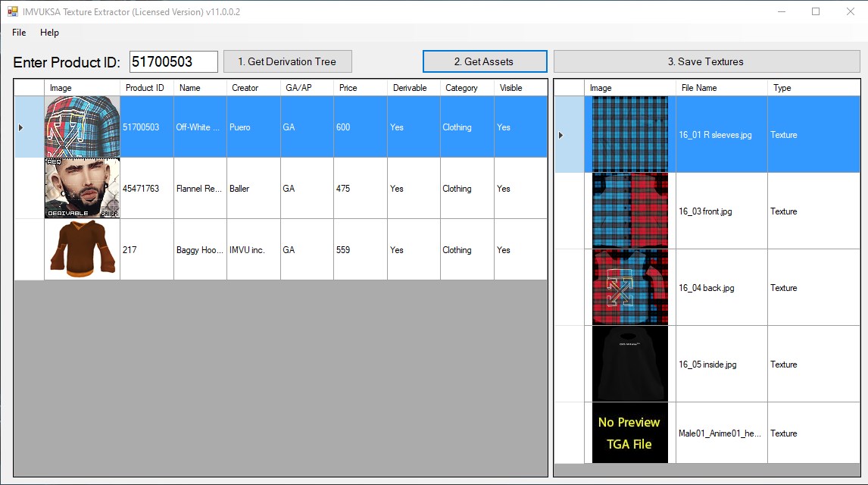This screenshot has height=485, width=868.
Task: Click the 3. Save Textures button
Action: (x=707, y=61)
